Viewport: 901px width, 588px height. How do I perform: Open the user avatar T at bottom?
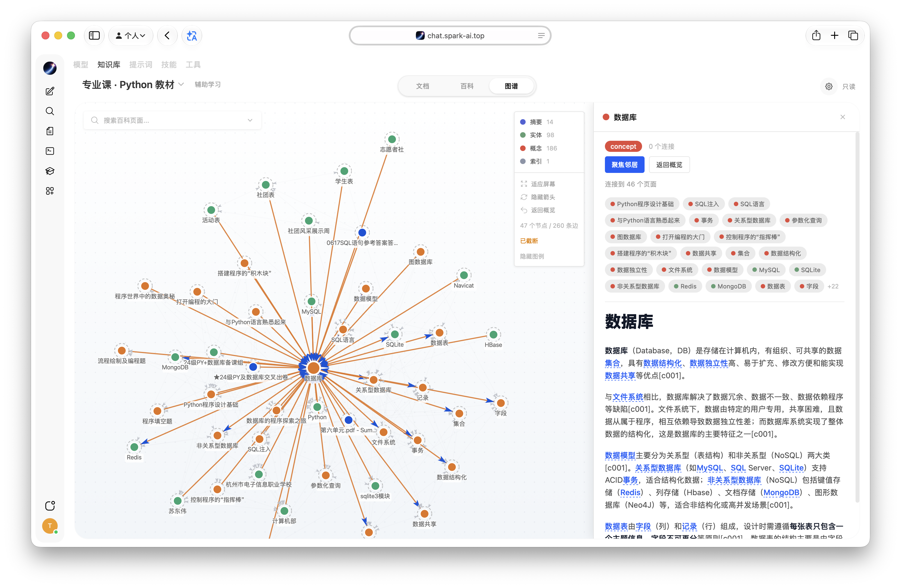[x=50, y=526]
